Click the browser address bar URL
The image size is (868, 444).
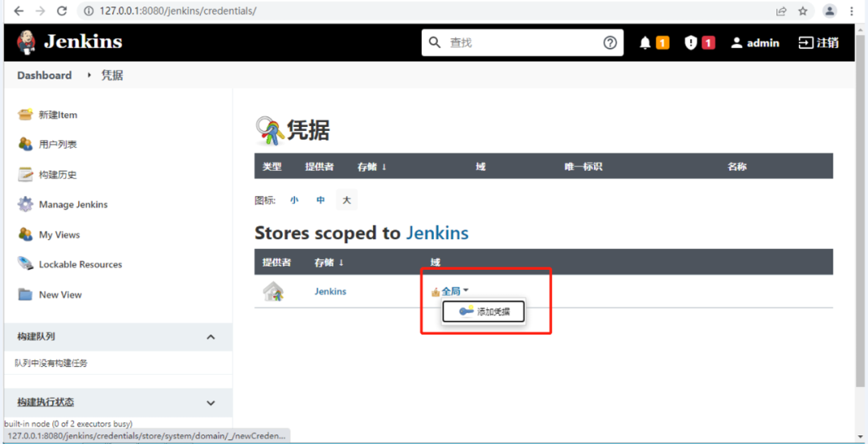178,11
